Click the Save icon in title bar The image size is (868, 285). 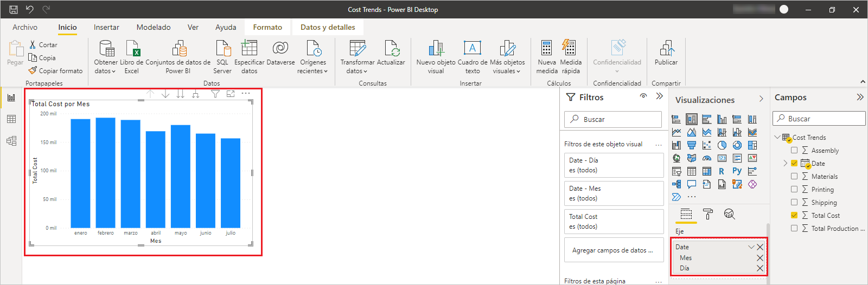coord(14,9)
